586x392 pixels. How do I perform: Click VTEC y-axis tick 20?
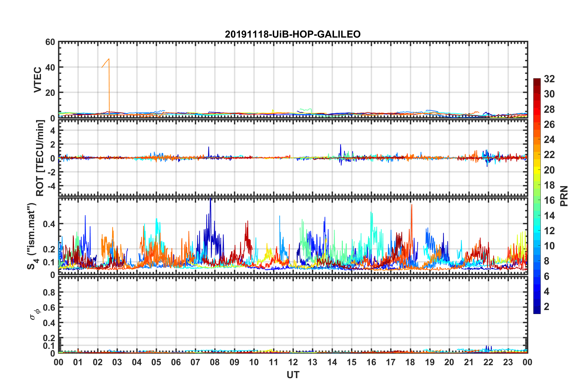50,92
